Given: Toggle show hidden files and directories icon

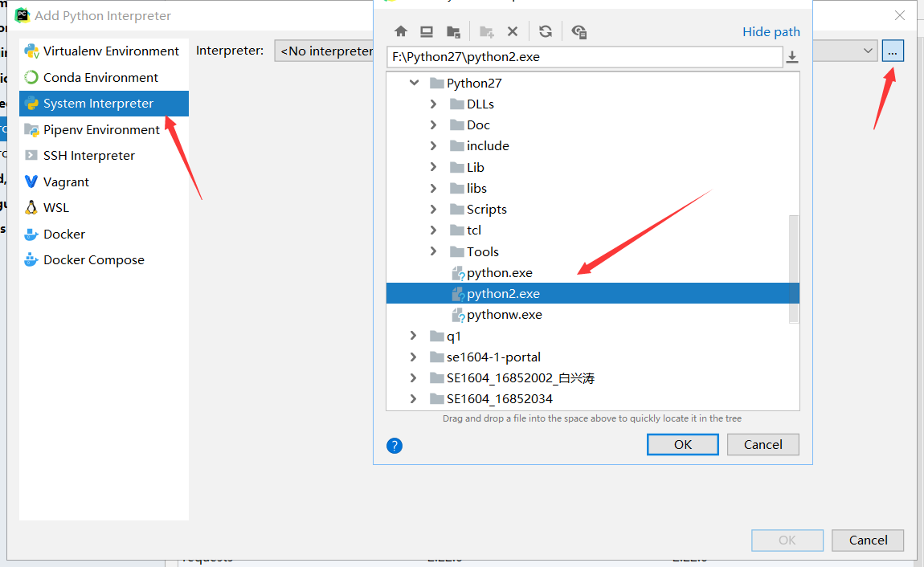Looking at the screenshot, I should [579, 31].
